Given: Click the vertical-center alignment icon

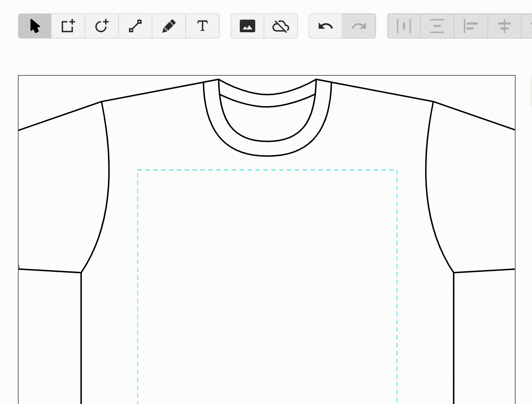Looking at the screenshot, I should point(504,26).
